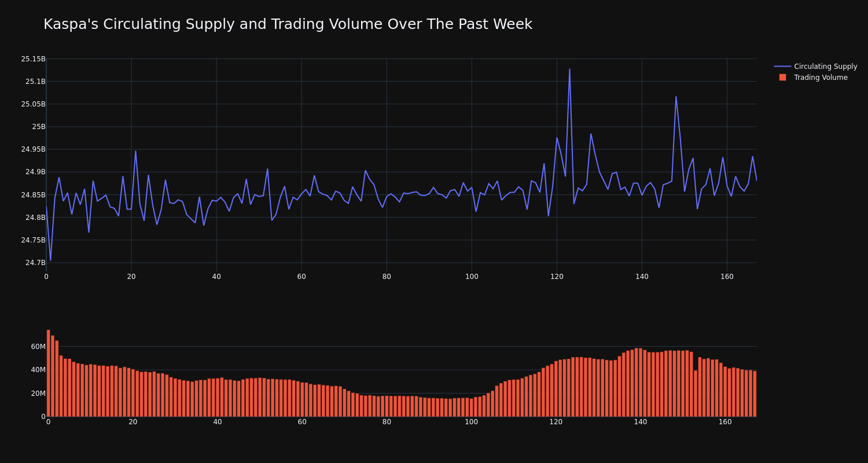Click the 160 tick on the volume chart x-axis
Viewport: 868px width, 463px height.
pyautogui.click(x=725, y=422)
